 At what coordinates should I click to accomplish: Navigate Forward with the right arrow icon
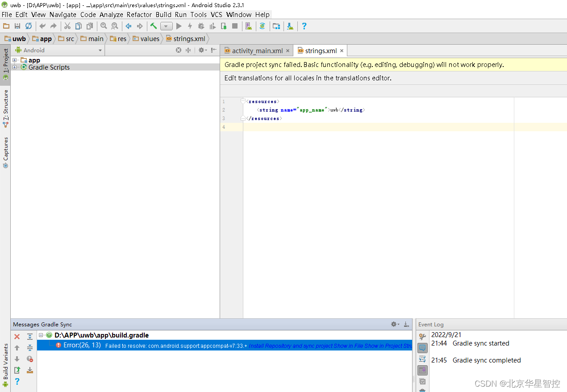[x=140, y=26]
